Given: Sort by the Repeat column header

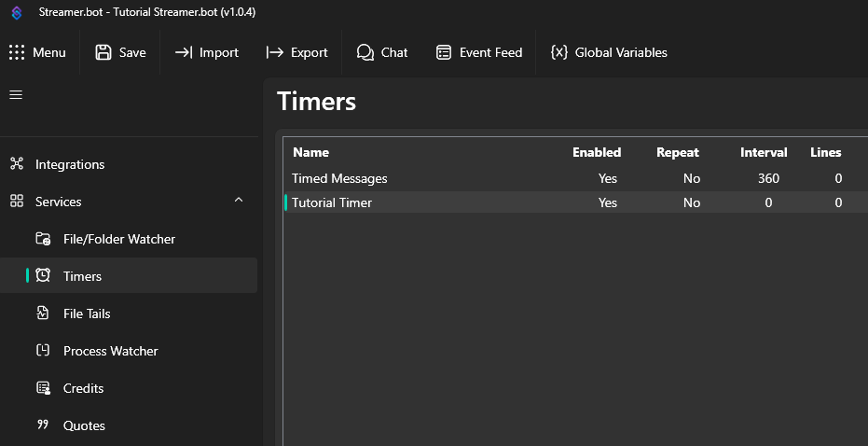Looking at the screenshot, I should coord(678,152).
